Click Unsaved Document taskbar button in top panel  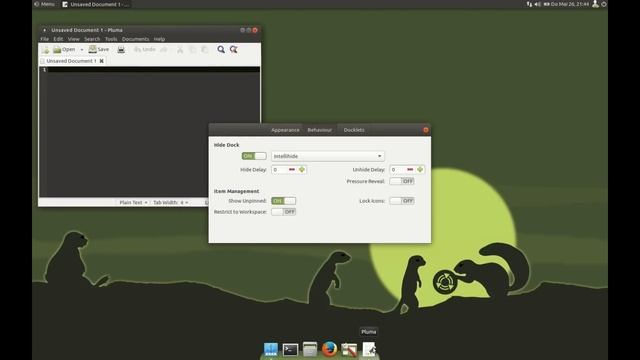pos(96,4)
